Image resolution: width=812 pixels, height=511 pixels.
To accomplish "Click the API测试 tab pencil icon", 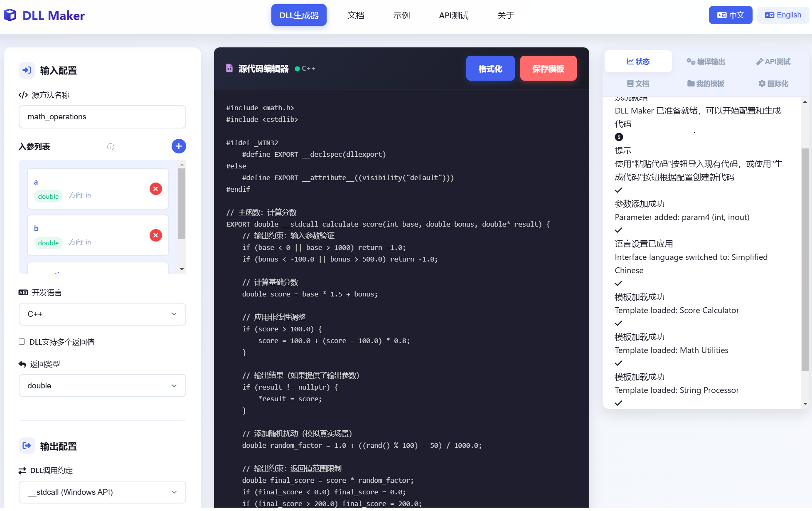I will click(x=760, y=62).
